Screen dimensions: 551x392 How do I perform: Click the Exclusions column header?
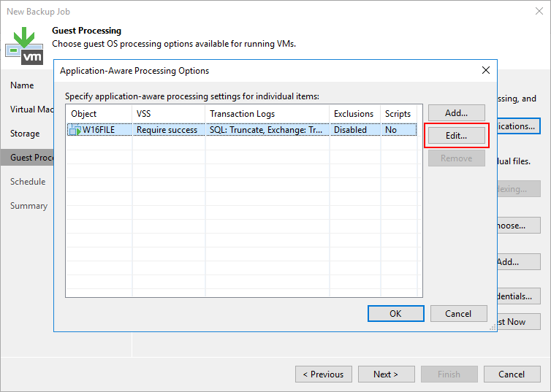(x=354, y=114)
